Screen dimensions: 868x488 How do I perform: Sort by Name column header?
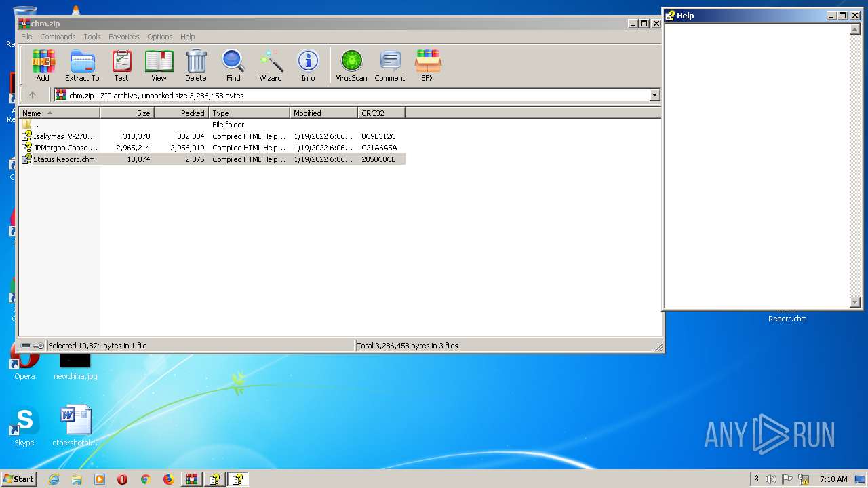pos(60,113)
